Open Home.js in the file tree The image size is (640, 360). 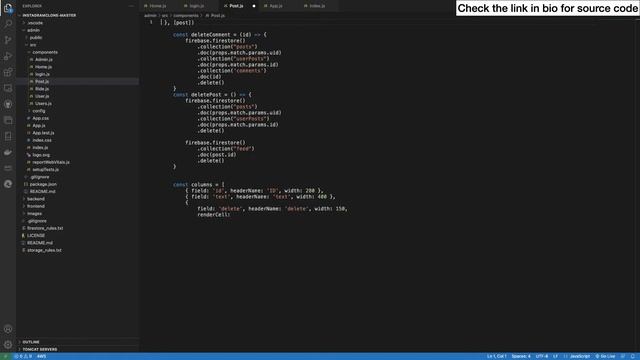pos(43,67)
